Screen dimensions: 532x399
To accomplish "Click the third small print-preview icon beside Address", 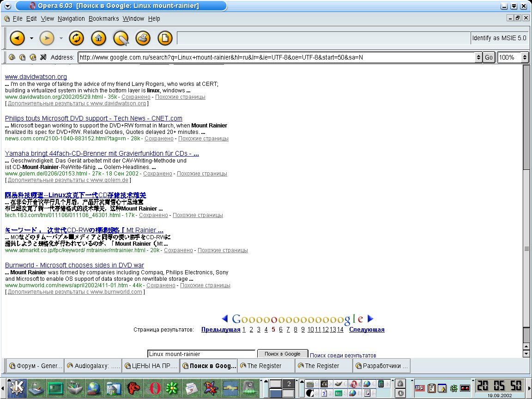I will point(33,57).
